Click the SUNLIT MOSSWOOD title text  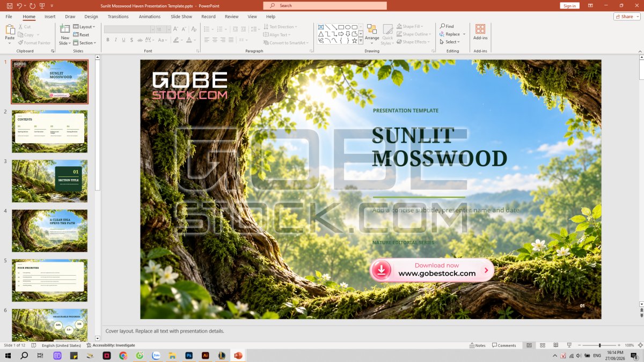pos(440,147)
